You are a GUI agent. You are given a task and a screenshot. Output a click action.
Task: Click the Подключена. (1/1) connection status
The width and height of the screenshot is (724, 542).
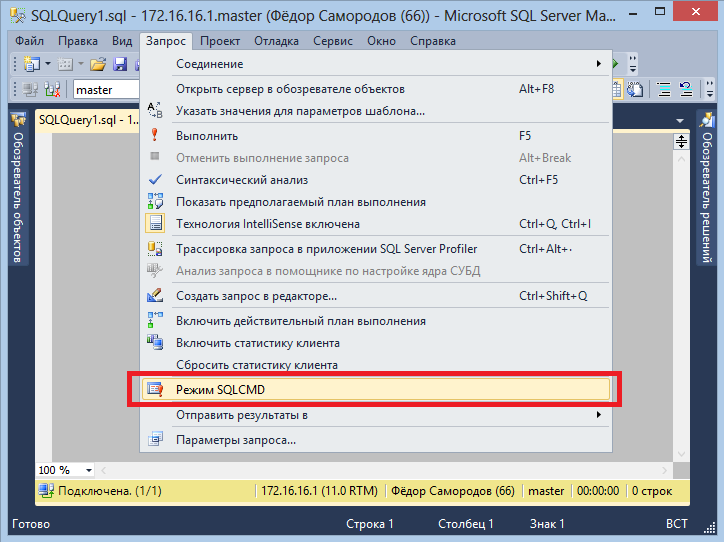pyautogui.click(x=100, y=491)
